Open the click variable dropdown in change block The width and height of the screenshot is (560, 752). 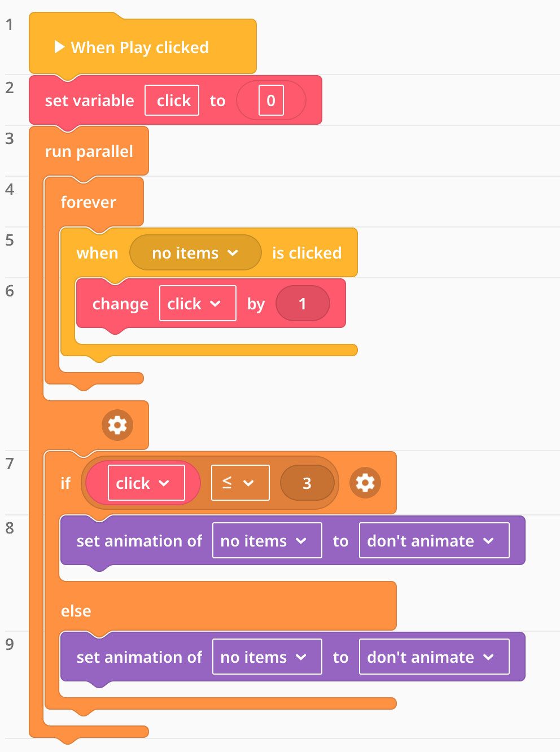coord(198,304)
